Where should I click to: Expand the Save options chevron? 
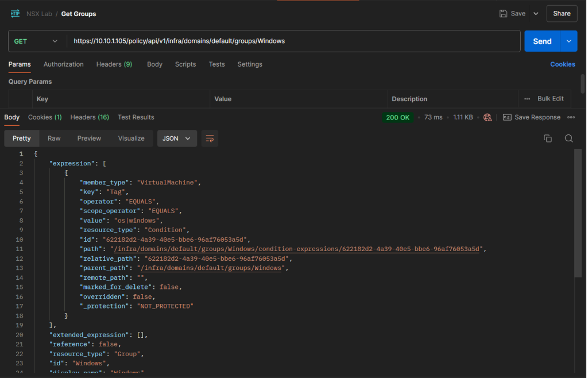tap(536, 13)
